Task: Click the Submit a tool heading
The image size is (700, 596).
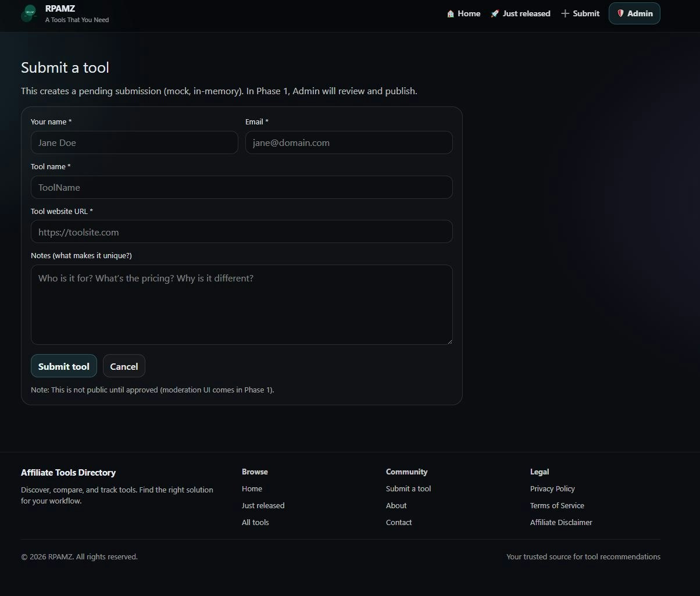Action: (65, 67)
